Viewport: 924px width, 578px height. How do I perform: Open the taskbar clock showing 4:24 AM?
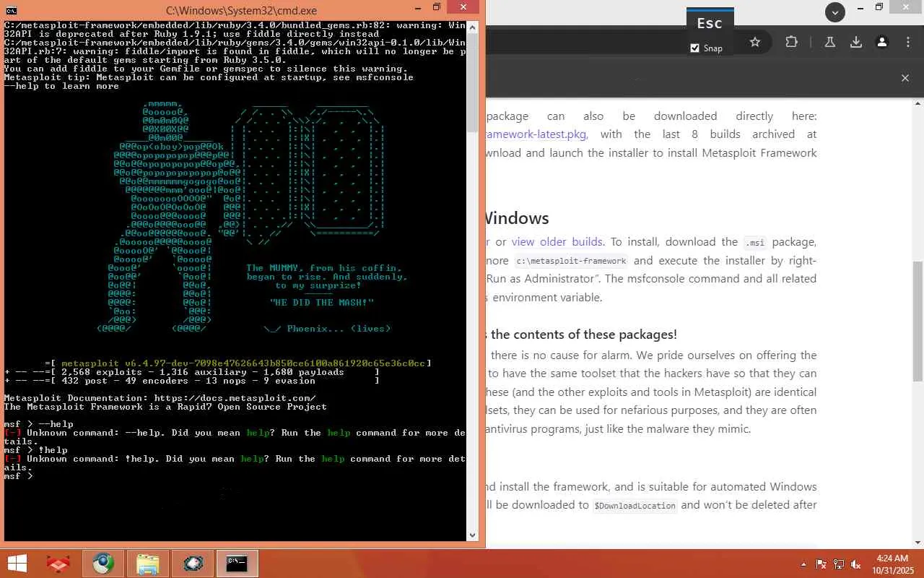tap(892, 564)
